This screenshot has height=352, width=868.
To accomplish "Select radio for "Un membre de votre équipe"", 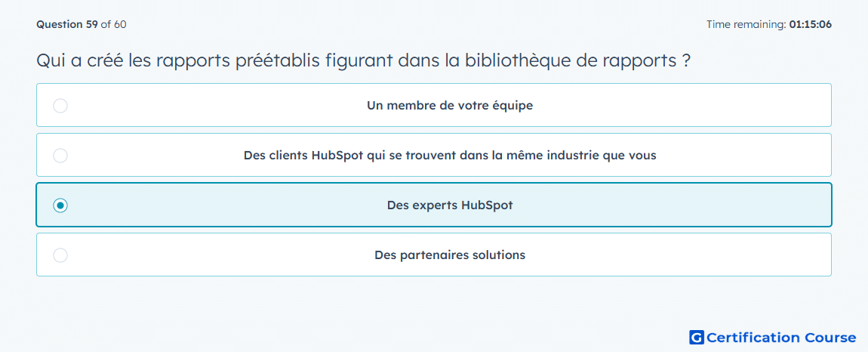I will tap(60, 105).
